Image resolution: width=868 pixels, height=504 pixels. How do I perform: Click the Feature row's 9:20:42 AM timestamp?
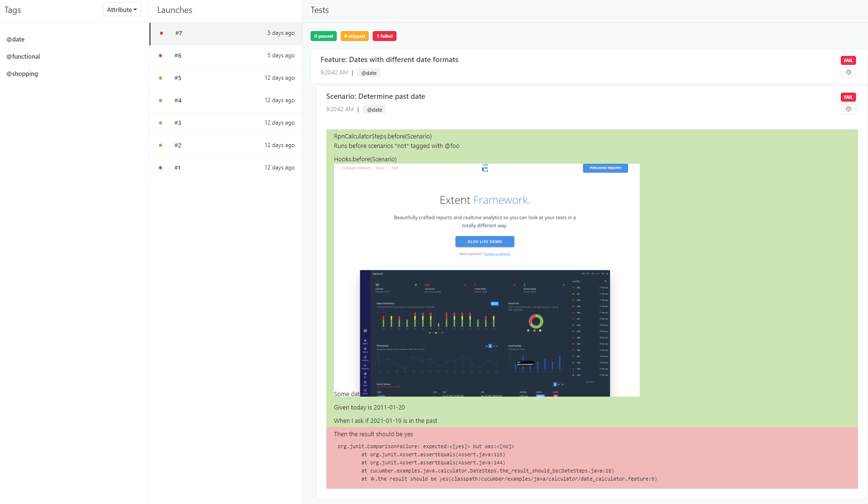(x=334, y=73)
